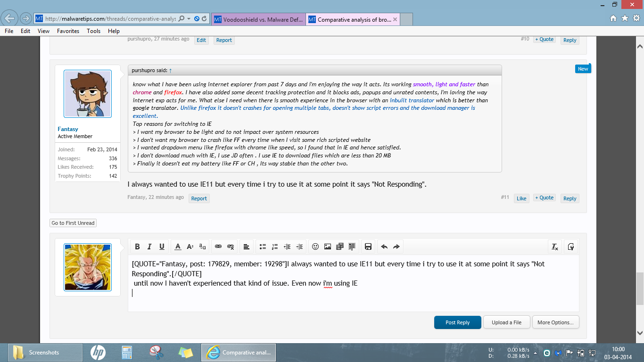644x362 pixels.
Task: Open the Help menu
Action: click(x=114, y=31)
